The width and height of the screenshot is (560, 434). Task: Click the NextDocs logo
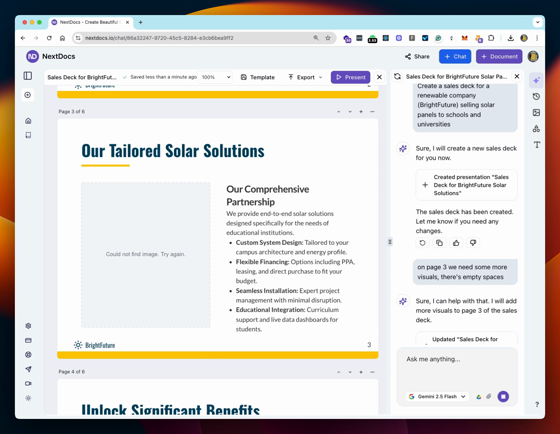coord(50,56)
